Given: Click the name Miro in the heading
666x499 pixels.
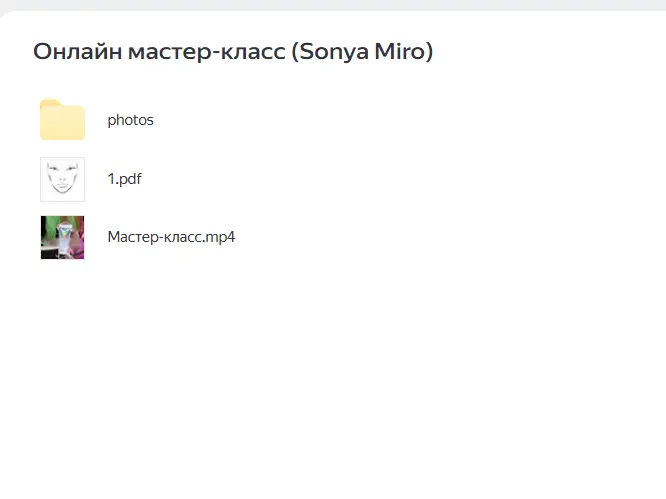Looking at the screenshot, I should click(x=405, y=52).
